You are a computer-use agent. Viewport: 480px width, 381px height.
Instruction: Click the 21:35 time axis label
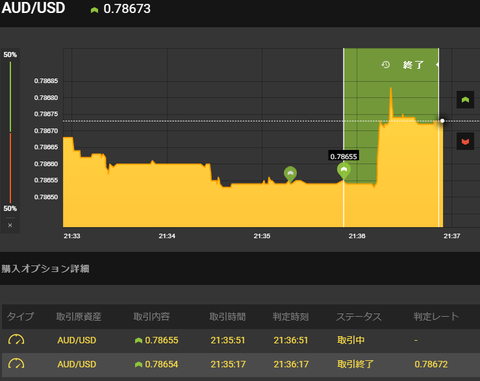tap(262, 236)
